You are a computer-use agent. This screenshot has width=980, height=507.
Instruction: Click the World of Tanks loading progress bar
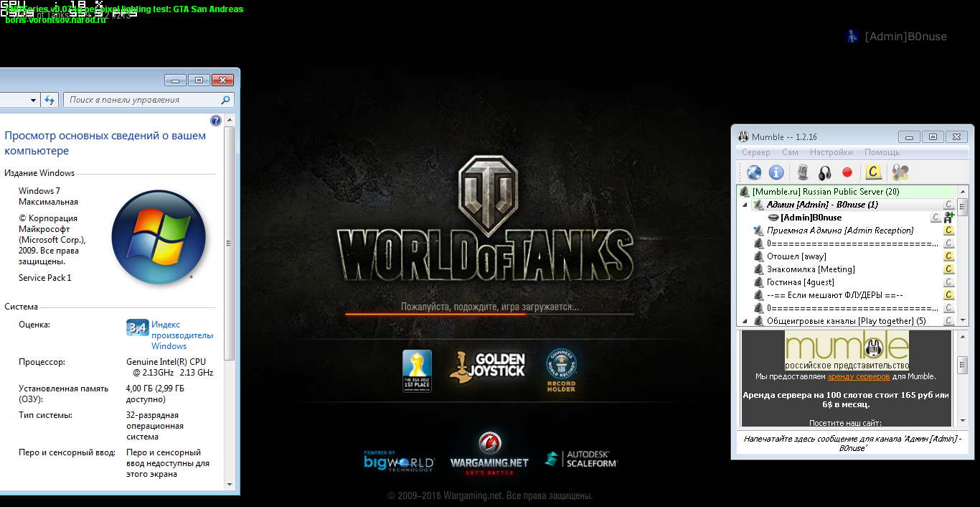[489, 314]
